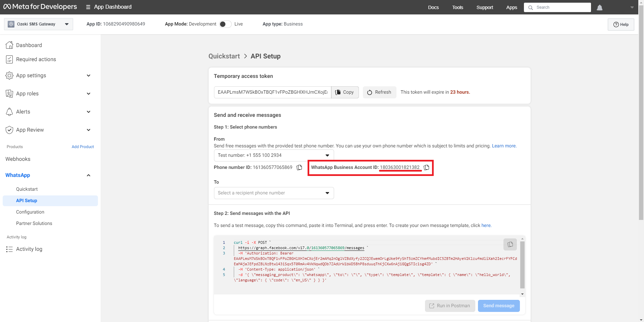Click the Activity log list icon

coord(9,249)
